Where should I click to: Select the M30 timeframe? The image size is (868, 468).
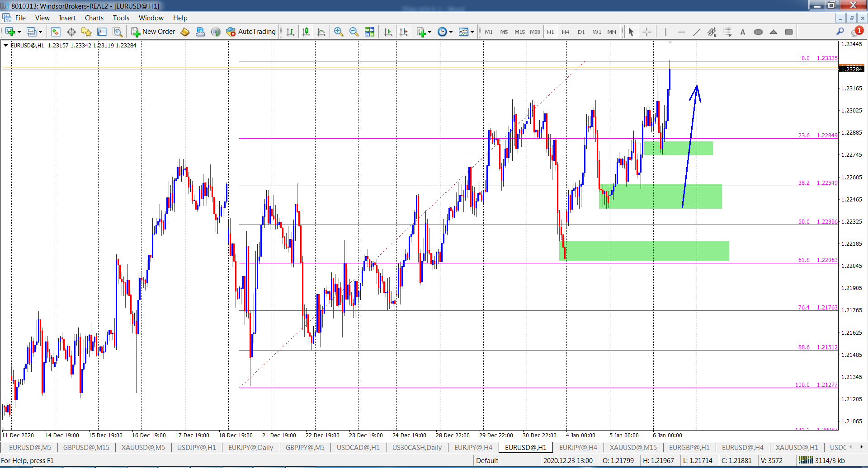click(535, 32)
